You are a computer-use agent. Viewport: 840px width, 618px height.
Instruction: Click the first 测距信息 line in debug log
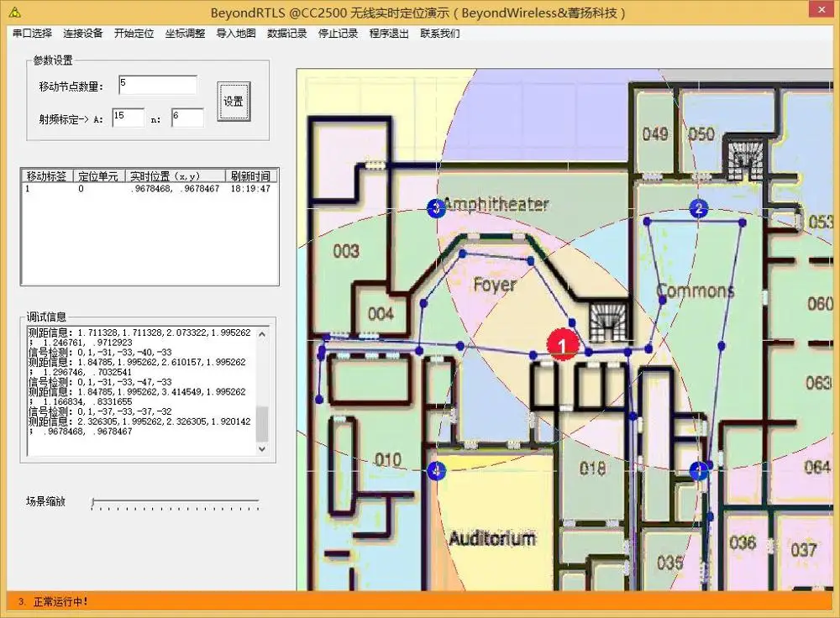(139, 333)
